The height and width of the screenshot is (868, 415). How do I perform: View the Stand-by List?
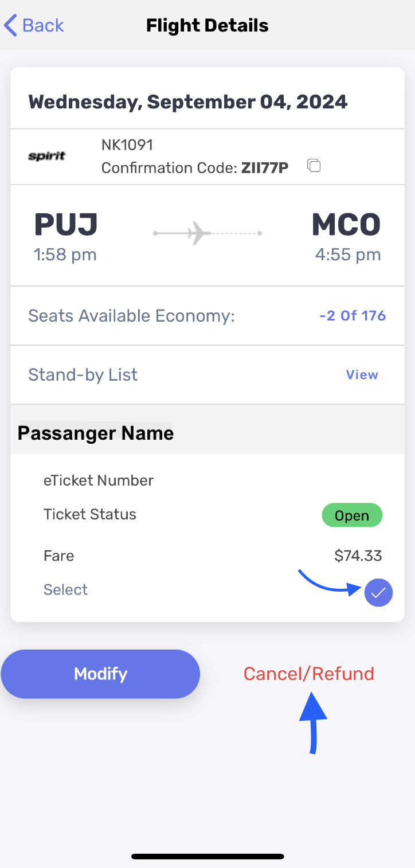point(362,375)
